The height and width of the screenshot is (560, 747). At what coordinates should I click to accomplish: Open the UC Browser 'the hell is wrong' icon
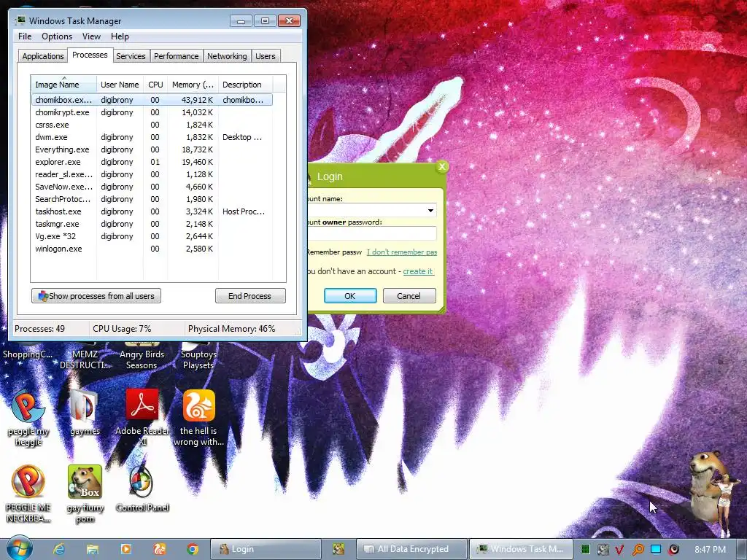click(198, 418)
